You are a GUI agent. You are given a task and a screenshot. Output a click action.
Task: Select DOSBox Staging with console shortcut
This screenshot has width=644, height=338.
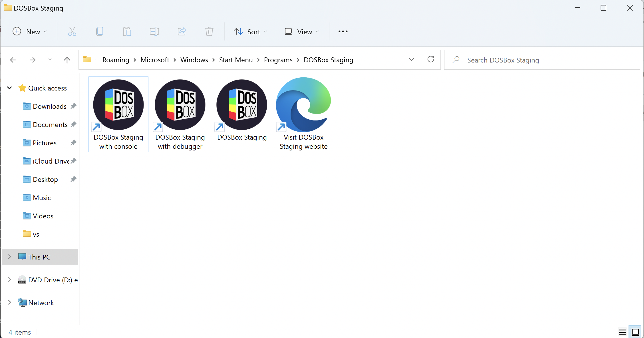(x=118, y=114)
